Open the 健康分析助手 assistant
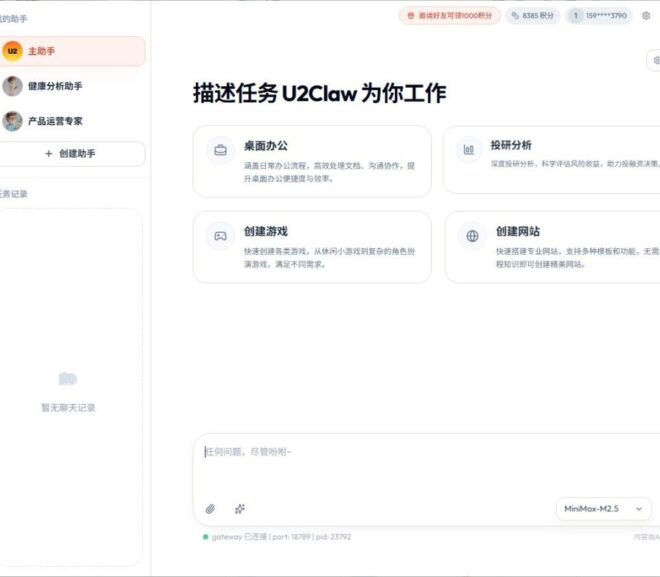 tap(72, 86)
